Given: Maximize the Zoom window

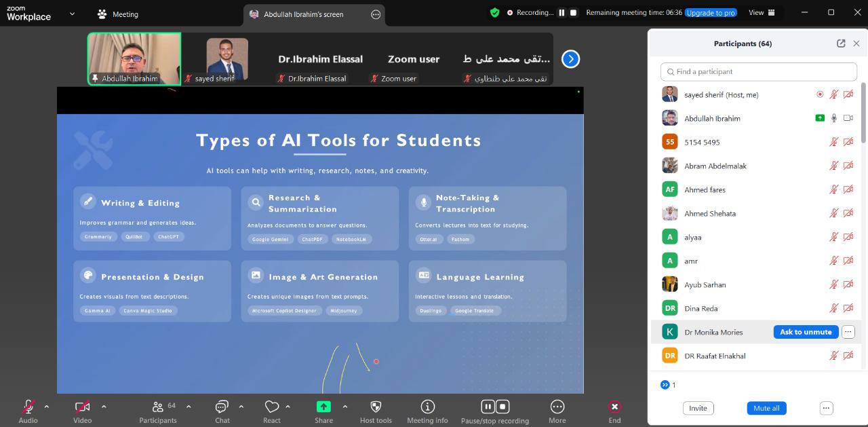Looking at the screenshot, I should [831, 12].
